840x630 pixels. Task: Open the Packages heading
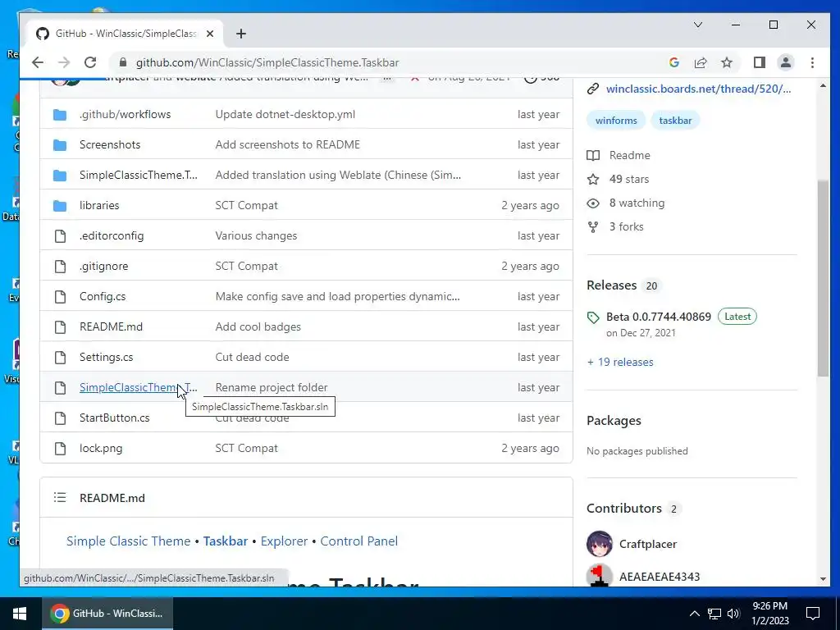pos(614,421)
